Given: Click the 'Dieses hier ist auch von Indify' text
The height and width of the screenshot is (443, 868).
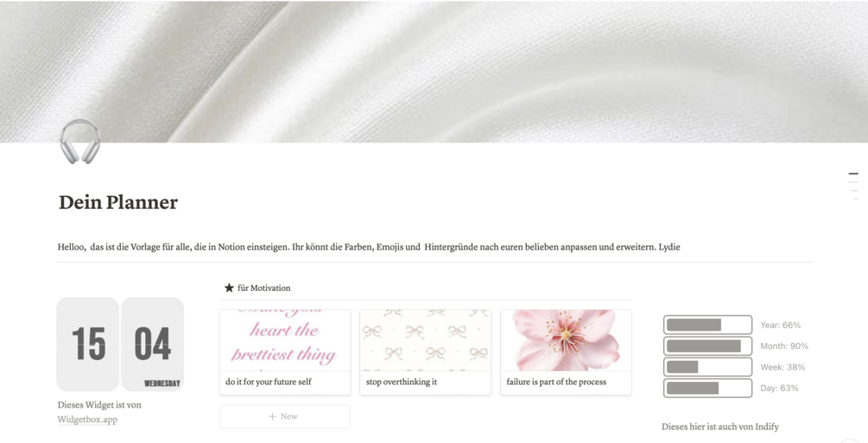Looking at the screenshot, I should (x=720, y=427).
